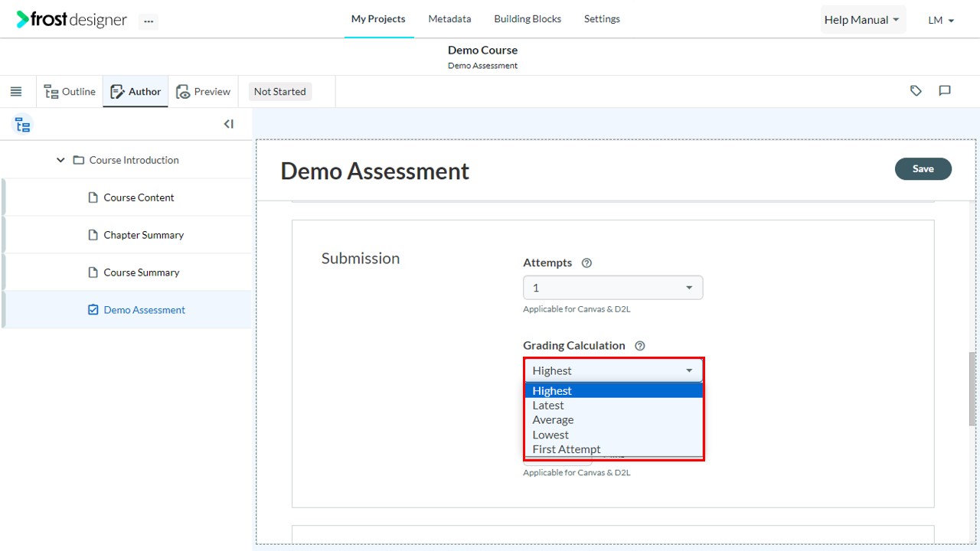Choose the Highest grading option

(x=613, y=391)
